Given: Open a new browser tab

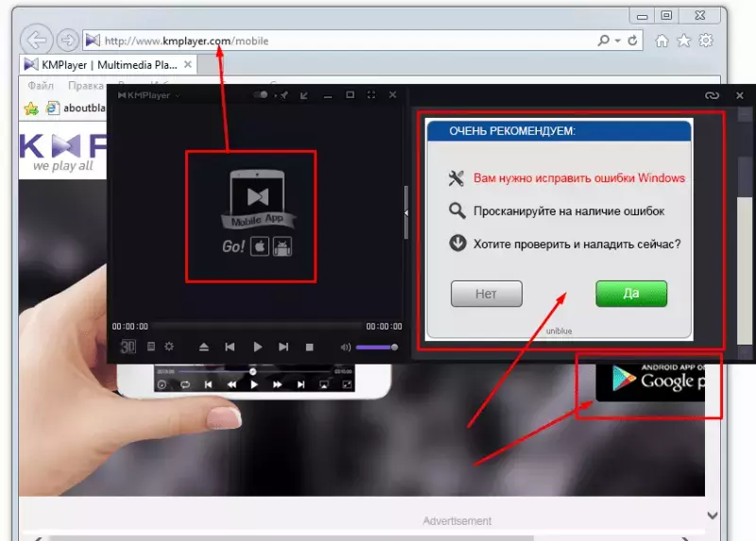Looking at the screenshot, I should pos(210,65).
